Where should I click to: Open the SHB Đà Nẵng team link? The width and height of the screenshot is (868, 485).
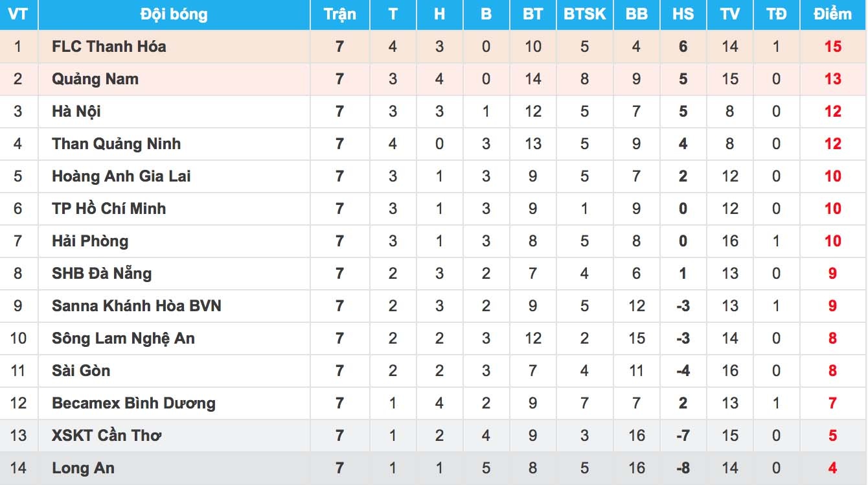pos(102,274)
